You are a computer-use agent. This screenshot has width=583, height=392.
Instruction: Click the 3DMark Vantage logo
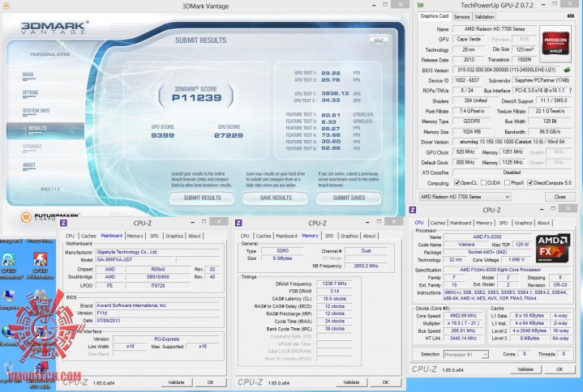[54, 28]
